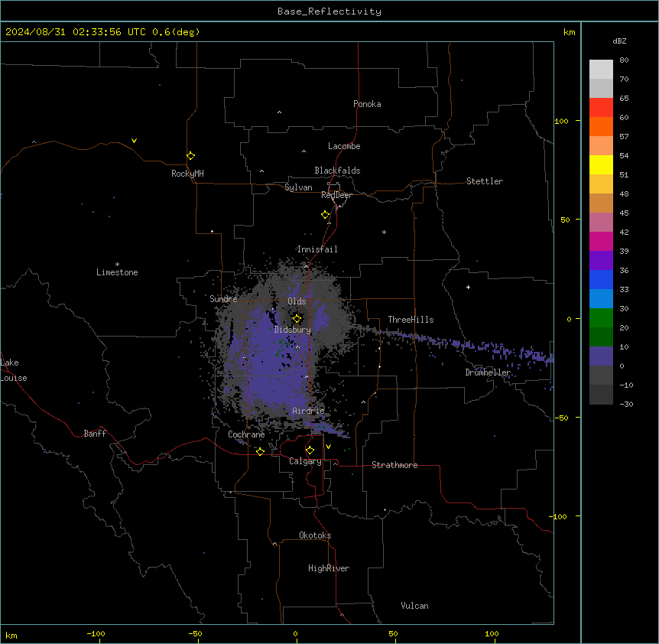Viewport: 659px width, 644px height.
Task: Click the green 30 dBZ color swatch
Action: coord(601,318)
